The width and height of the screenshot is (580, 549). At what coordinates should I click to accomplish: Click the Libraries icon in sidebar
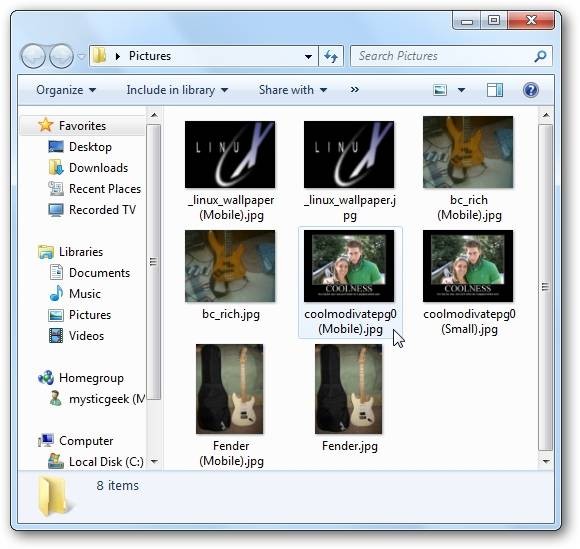46,252
